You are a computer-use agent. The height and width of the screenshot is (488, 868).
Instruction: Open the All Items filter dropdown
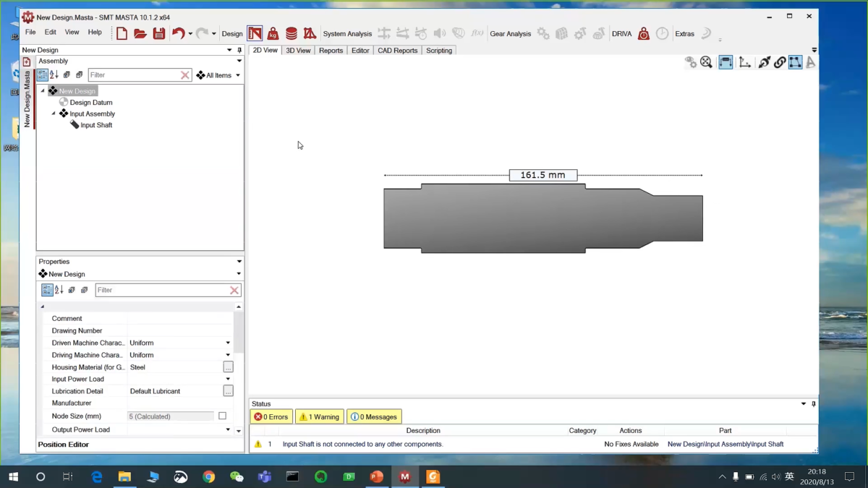click(218, 75)
